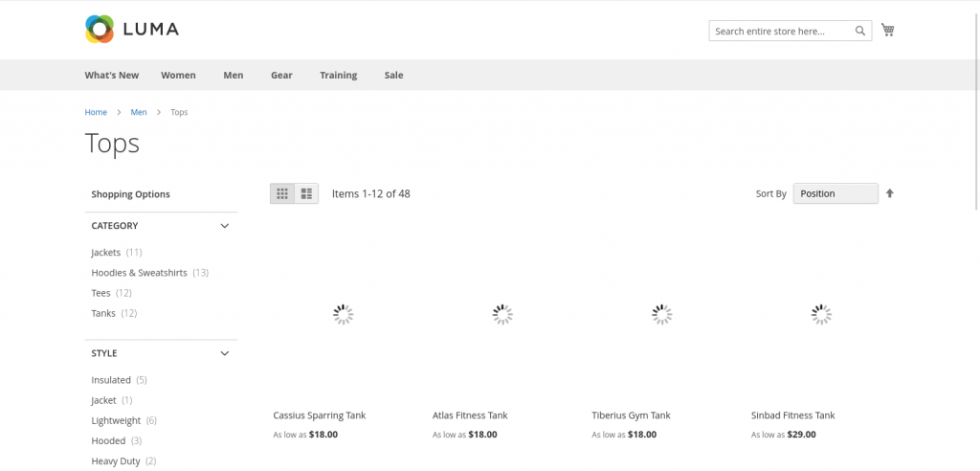Click the page vertical scrollbar
980x471 pixels.
[977, 106]
